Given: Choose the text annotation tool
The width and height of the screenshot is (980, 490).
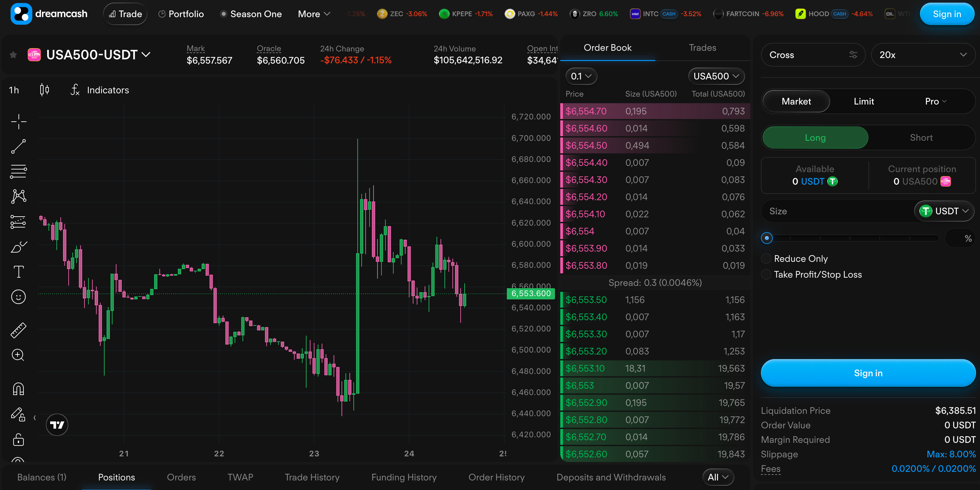Looking at the screenshot, I should point(18,272).
